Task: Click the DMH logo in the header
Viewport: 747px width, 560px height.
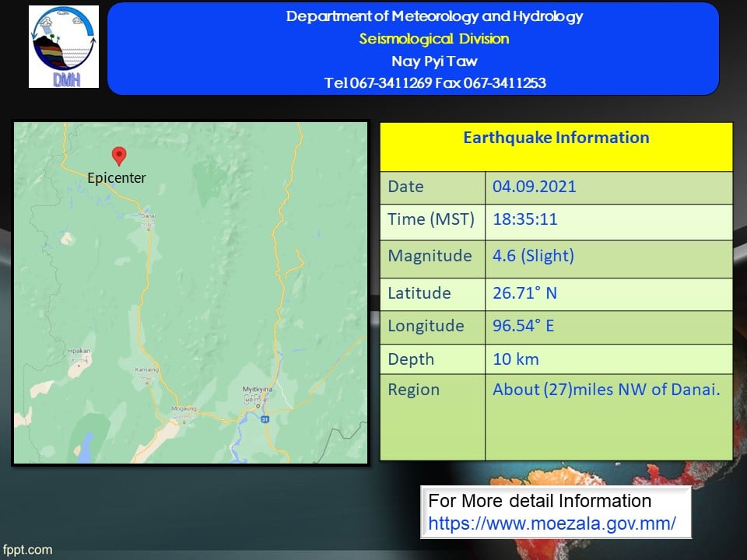Action: (x=64, y=47)
